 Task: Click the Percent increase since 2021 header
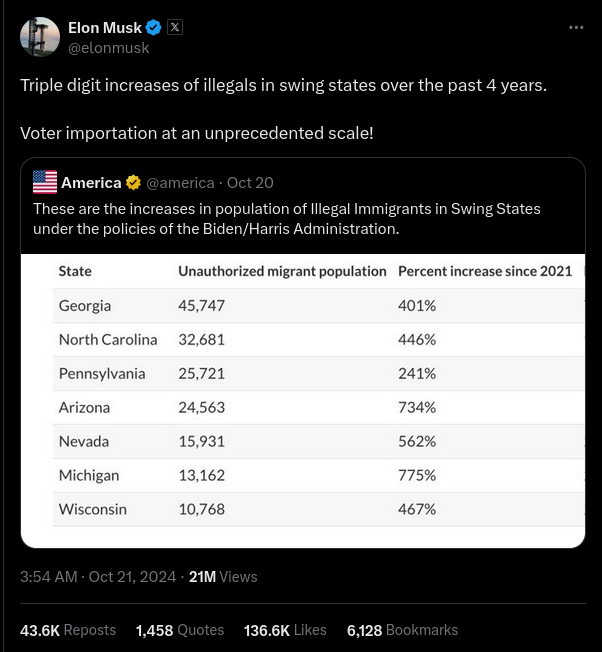click(x=485, y=270)
